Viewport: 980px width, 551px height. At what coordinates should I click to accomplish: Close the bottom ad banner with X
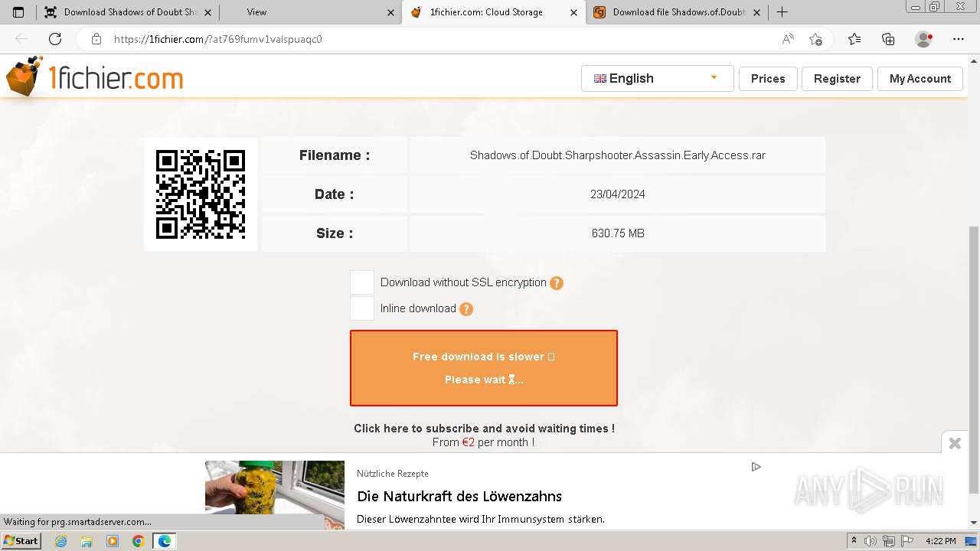pyautogui.click(x=955, y=443)
